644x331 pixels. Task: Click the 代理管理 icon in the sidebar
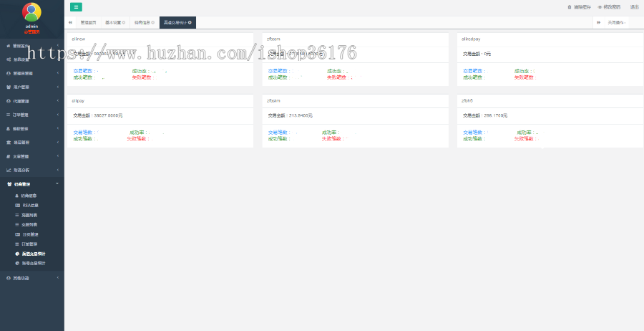[8, 101]
